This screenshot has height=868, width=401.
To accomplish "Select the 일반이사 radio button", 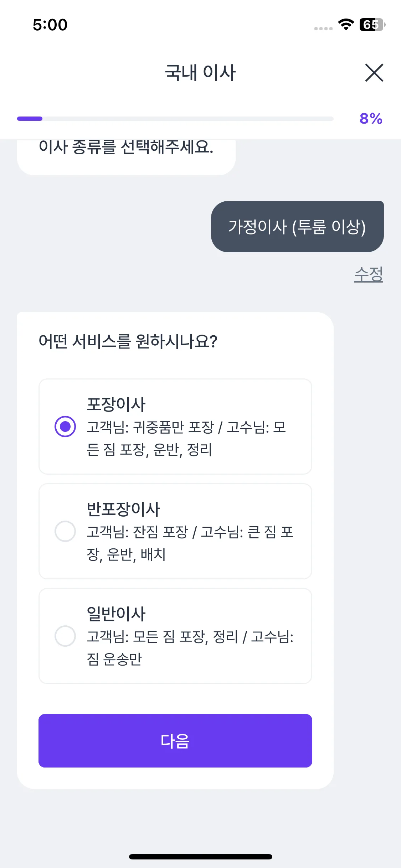I will 65,636.
